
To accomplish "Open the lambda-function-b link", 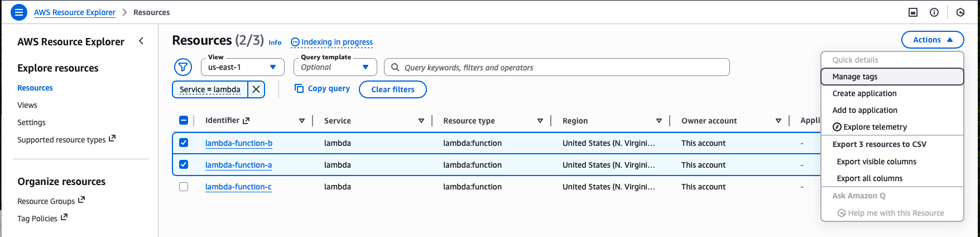I will click(239, 143).
